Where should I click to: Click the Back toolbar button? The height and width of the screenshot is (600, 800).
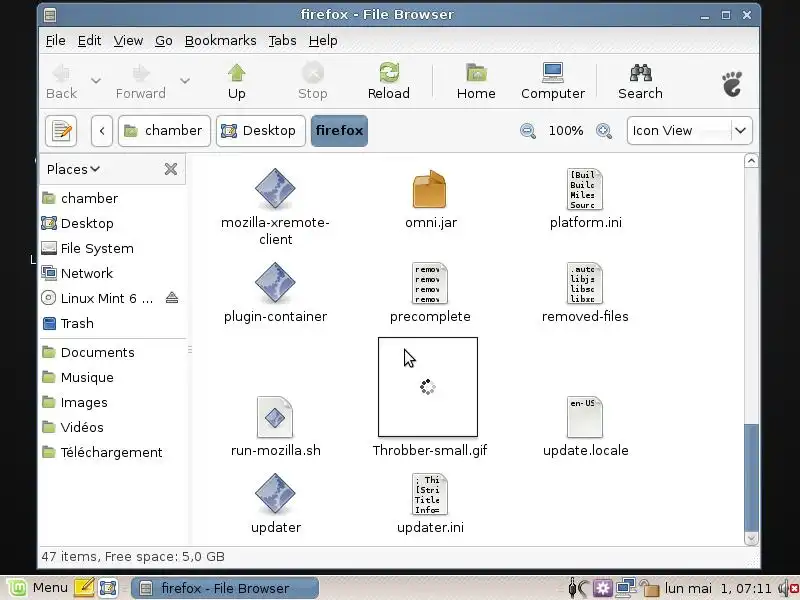[x=61, y=81]
